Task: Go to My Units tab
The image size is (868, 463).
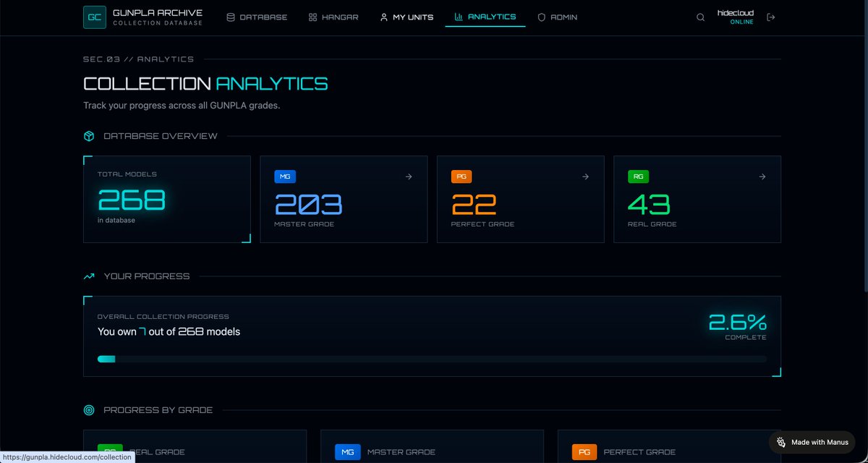Action: (407, 17)
